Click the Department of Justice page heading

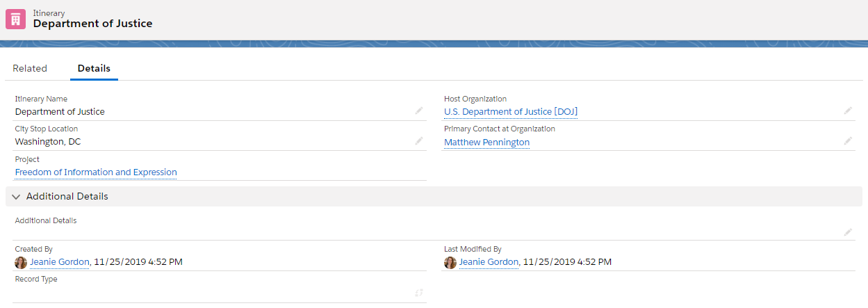point(92,23)
